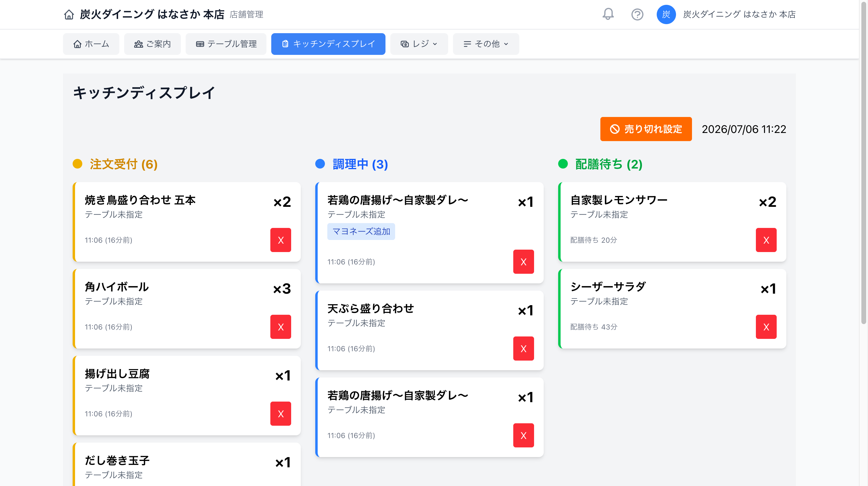Open the 天ぷら盛り合わせ order card
868x486 pixels.
coord(429,330)
